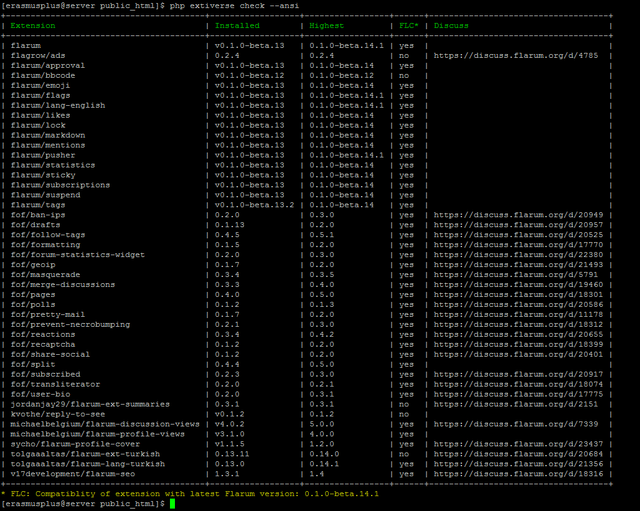
Task: Select the kvothe/reply-to-see extension name
Action: [58, 414]
